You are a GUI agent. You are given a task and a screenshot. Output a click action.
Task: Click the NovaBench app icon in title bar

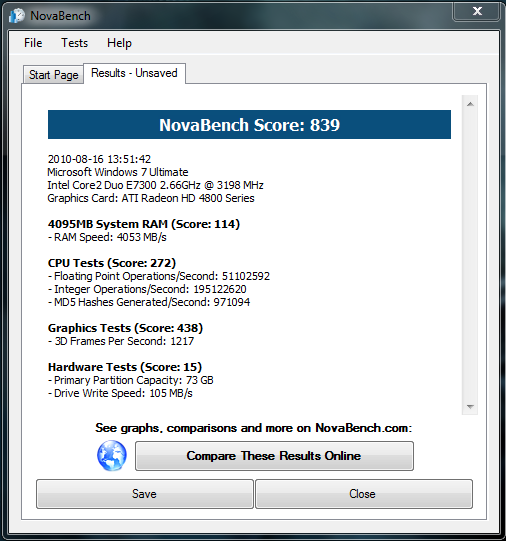[17, 16]
